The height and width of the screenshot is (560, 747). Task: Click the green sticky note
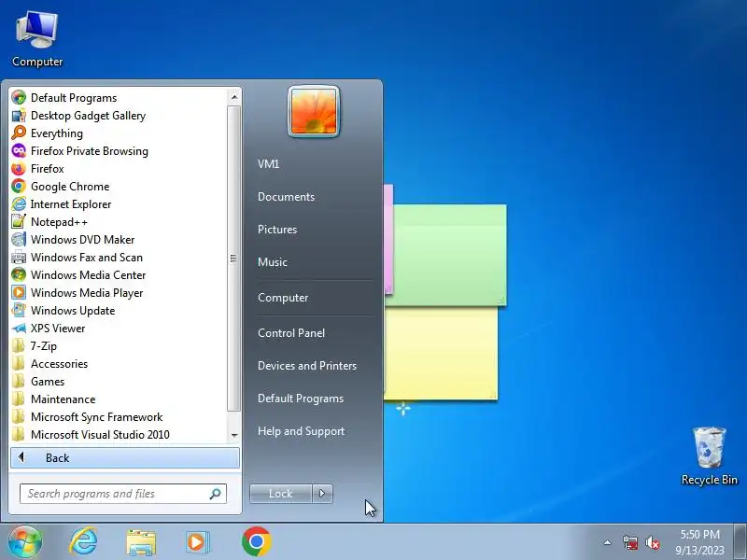(449, 255)
